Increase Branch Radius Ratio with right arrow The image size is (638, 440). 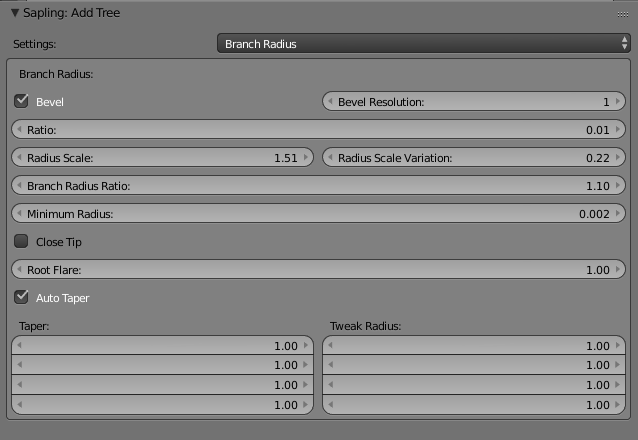pos(618,186)
